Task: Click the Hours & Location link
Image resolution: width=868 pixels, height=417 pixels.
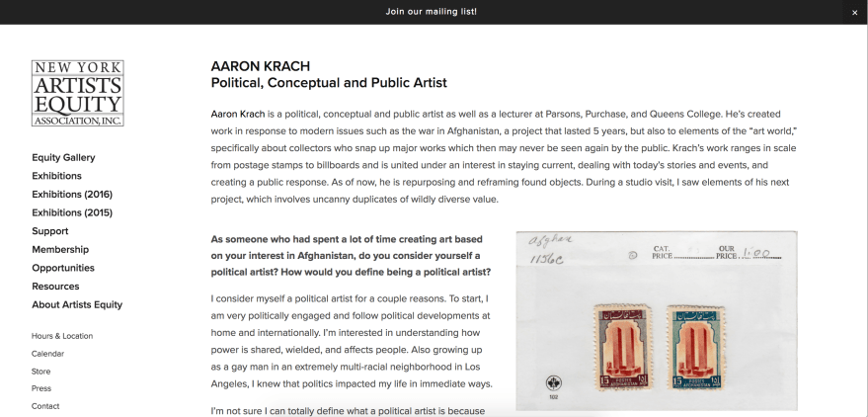Action: pyautogui.click(x=62, y=336)
